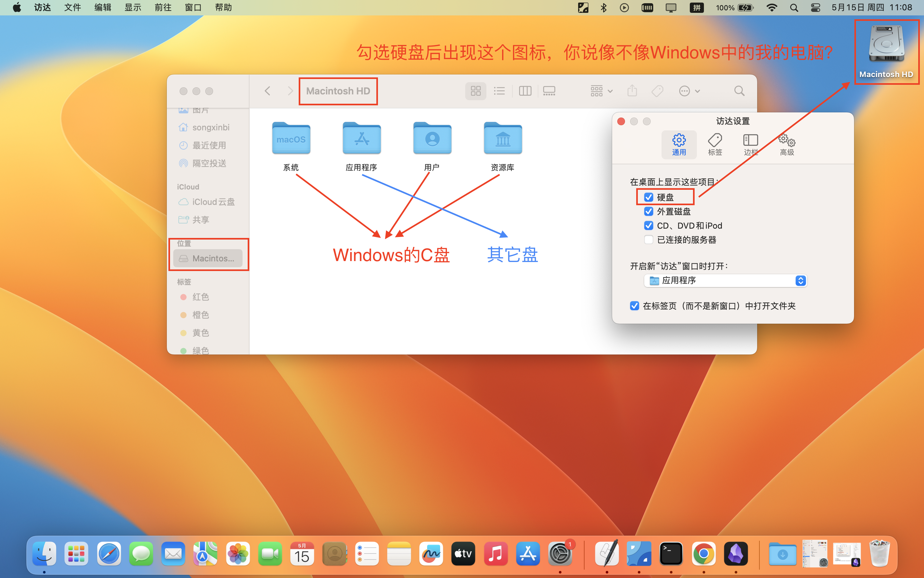
Task: Open the 文件 menu
Action: pyautogui.click(x=73, y=8)
